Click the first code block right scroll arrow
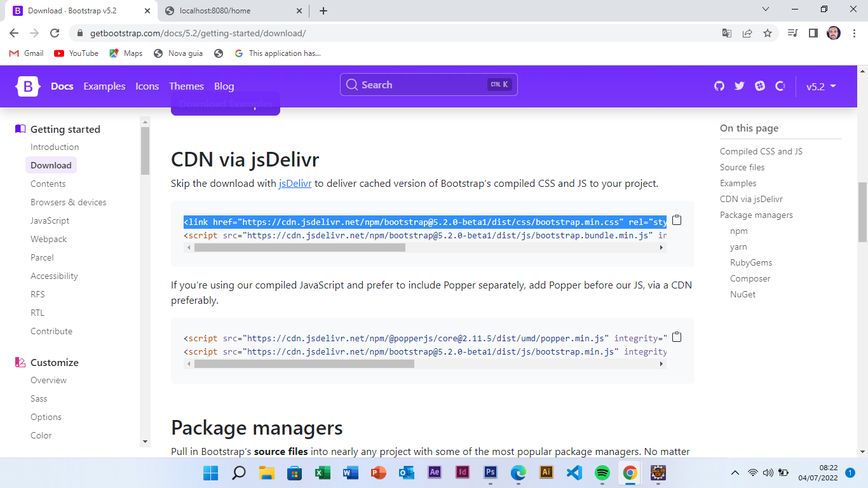Screen dimensions: 868x488 (662, 247)
